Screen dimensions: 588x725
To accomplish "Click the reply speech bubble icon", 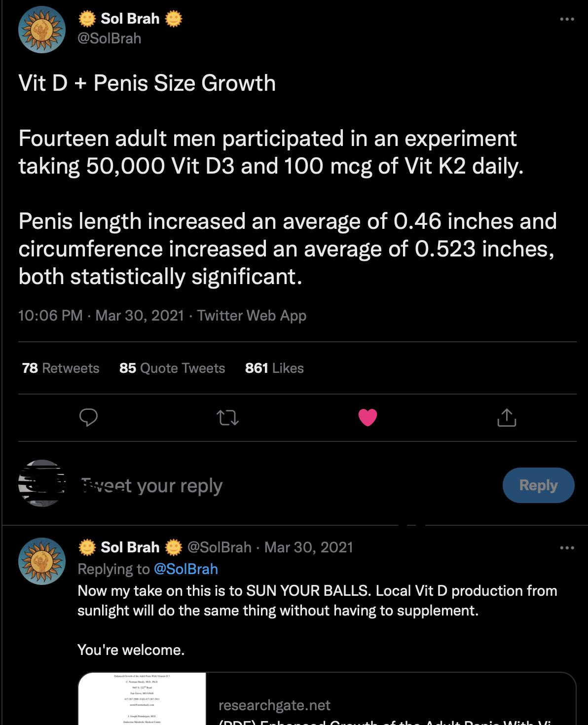I will (88, 417).
